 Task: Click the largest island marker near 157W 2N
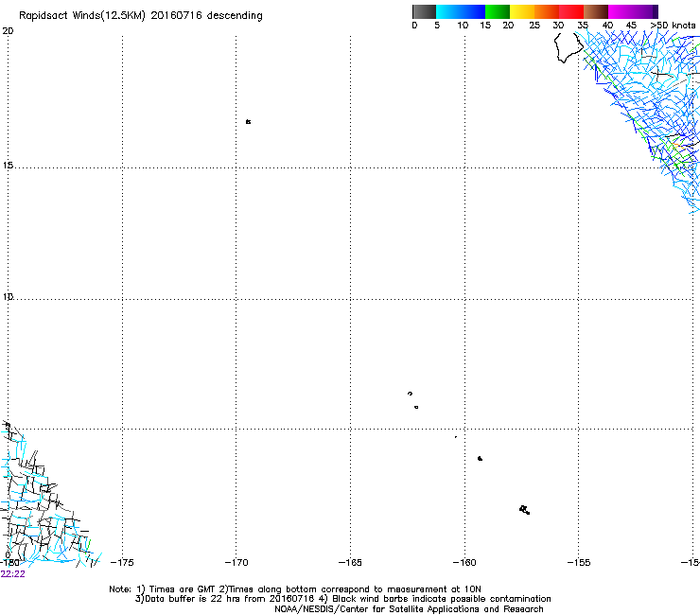(525, 510)
